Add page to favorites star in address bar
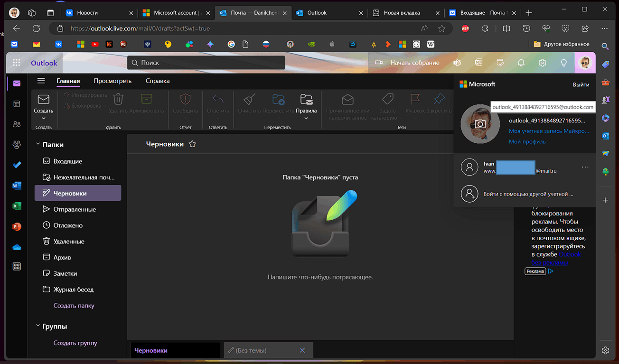 [x=442, y=28]
